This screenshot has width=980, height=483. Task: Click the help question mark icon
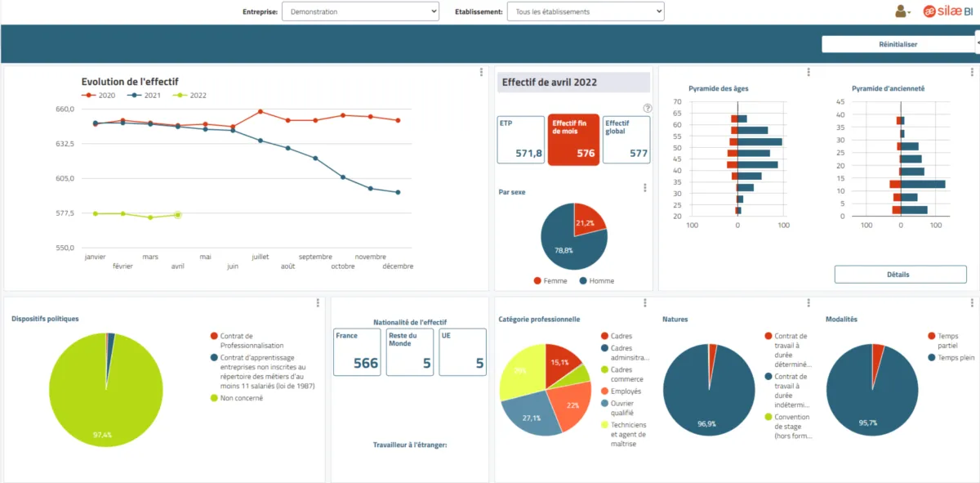[x=648, y=108]
